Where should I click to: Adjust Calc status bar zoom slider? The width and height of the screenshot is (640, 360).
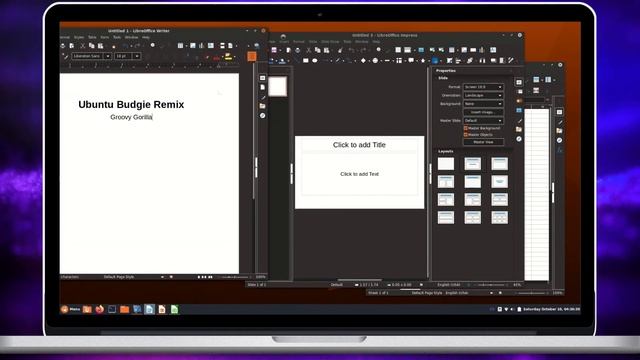coord(531,293)
